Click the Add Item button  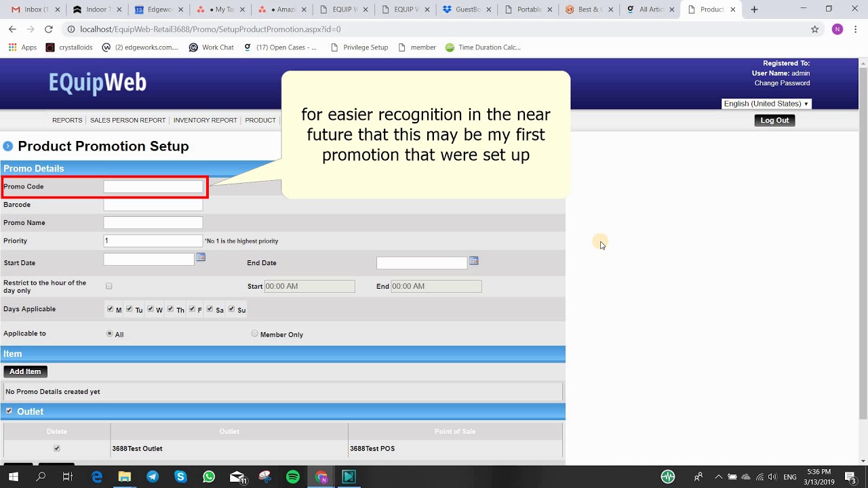[25, 371]
